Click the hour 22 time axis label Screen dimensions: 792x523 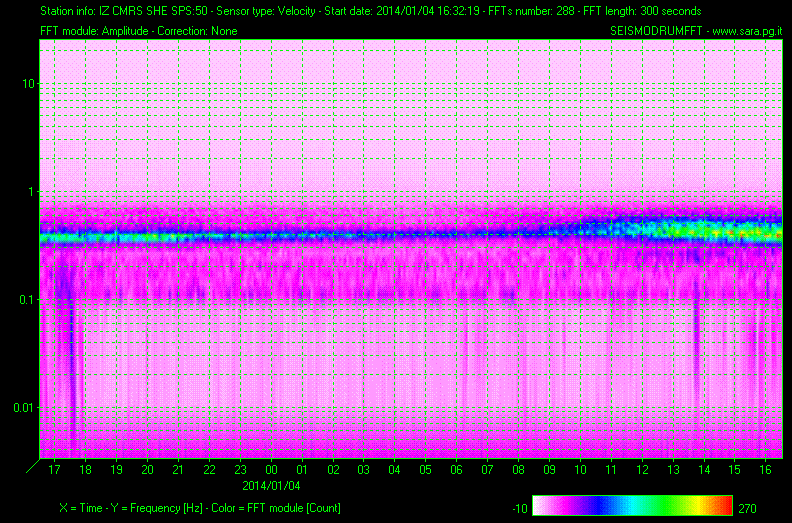click(209, 469)
